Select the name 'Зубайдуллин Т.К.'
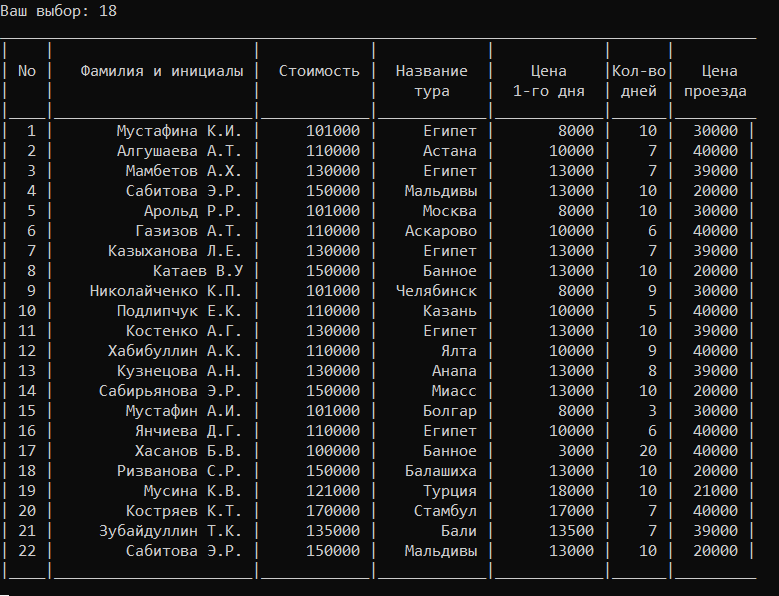 click(170, 531)
